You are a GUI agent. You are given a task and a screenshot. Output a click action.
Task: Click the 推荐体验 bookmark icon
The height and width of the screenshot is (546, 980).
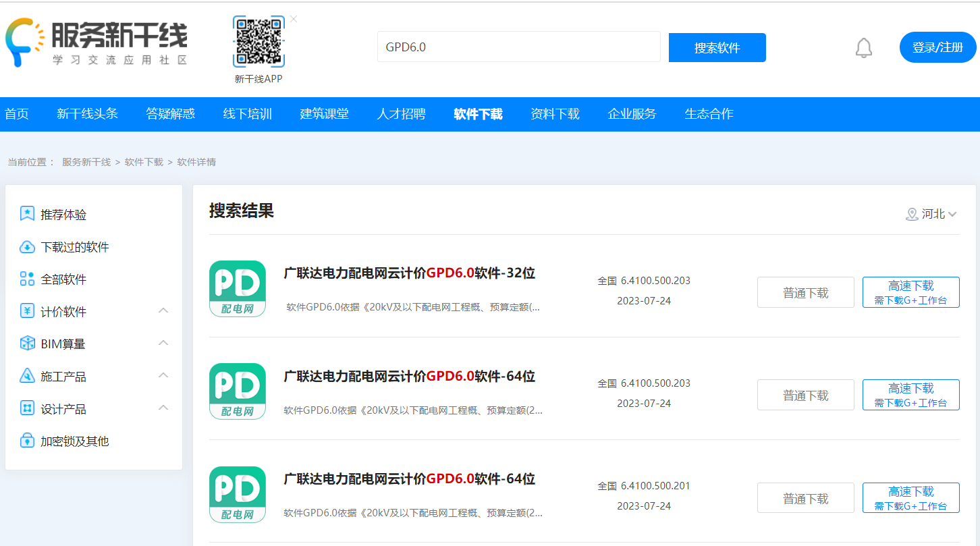[27, 214]
